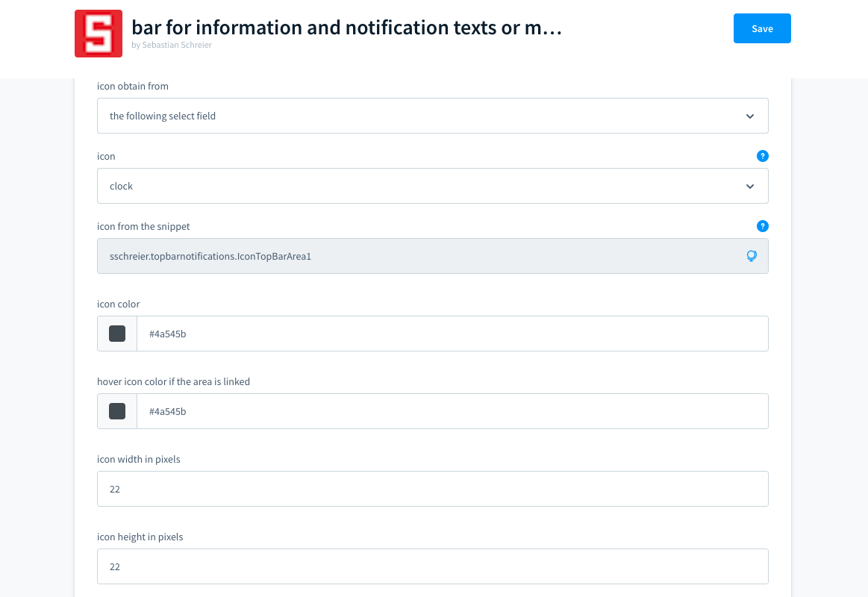Click the red S plugin logo

tap(99, 34)
